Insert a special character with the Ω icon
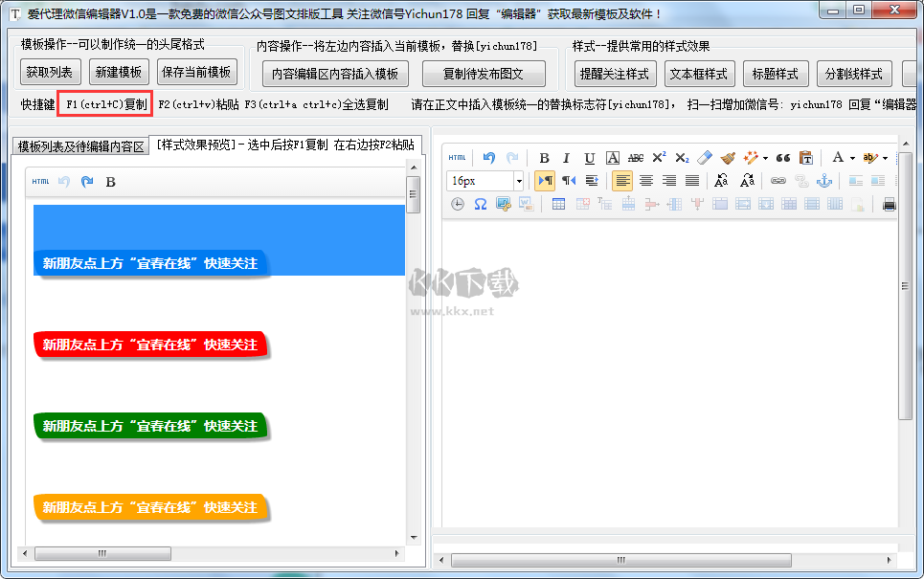924x579 pixels. (480, 202)
